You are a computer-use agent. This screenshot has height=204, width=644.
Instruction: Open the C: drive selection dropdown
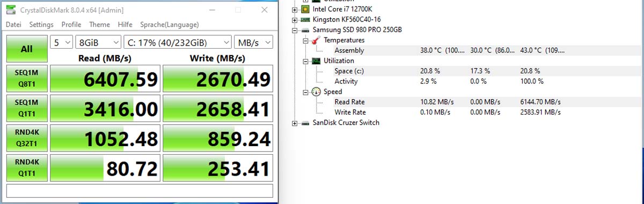tap(177, 42)
